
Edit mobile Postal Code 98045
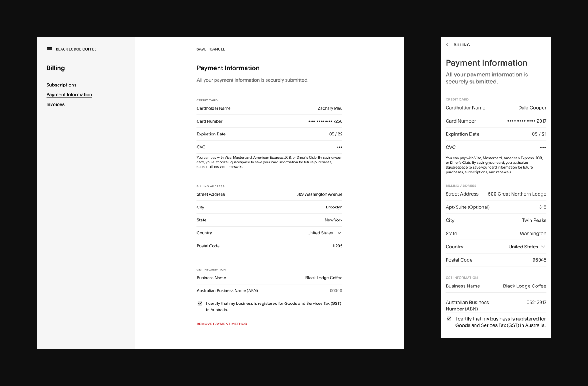click(496, 260)
